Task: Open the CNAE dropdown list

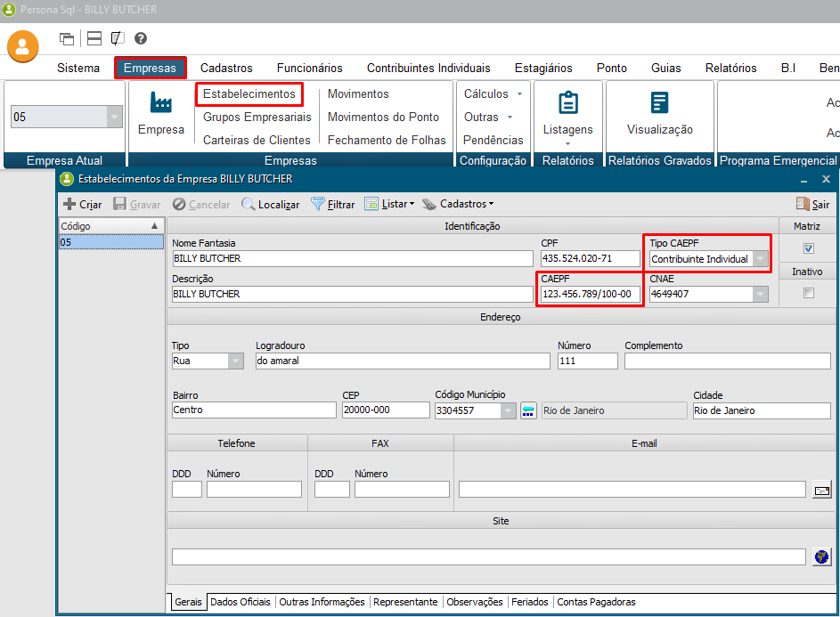Action: pos(760,294)
